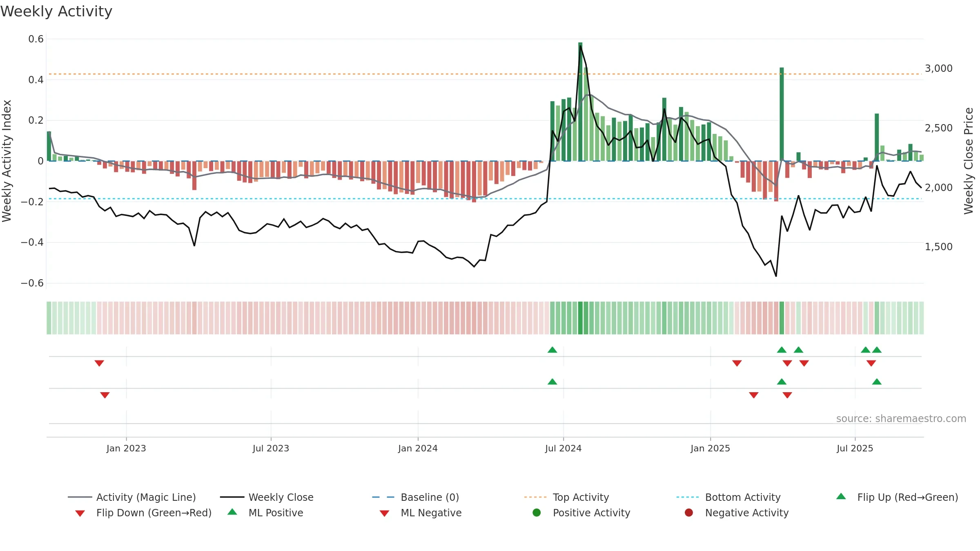Toggle Flip Up (Red→Green) legend entry
The width and height of the screenshot is (980, 551).
coord(897,497)
